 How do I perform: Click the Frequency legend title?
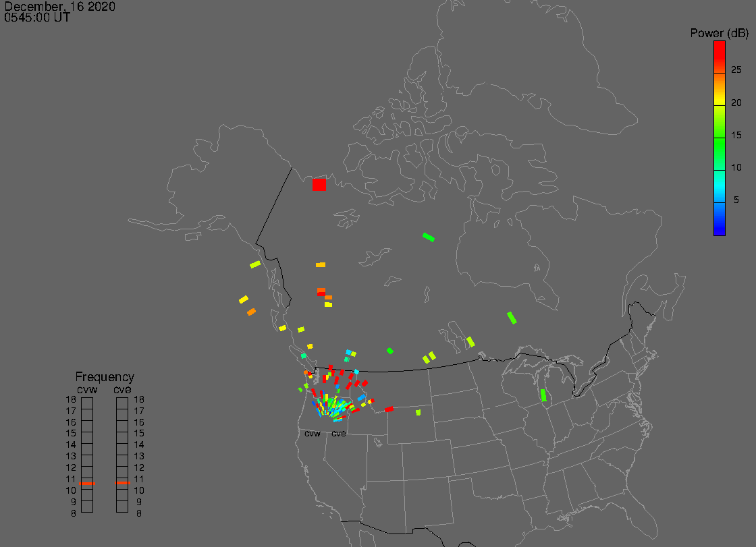105,377
